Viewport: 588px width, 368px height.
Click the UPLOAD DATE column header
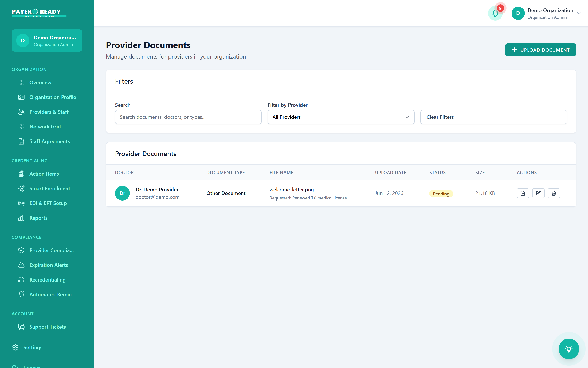click(390, 172)
